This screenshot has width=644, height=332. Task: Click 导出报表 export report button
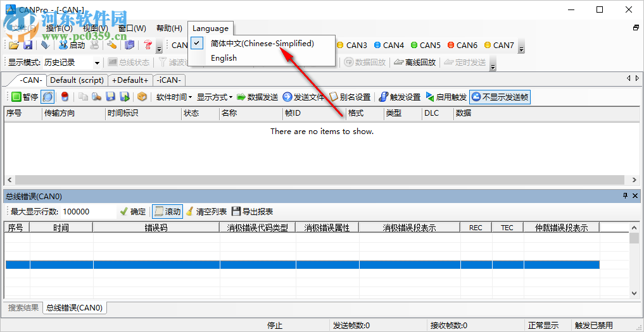pyautogui.click(x=252, y=212)
